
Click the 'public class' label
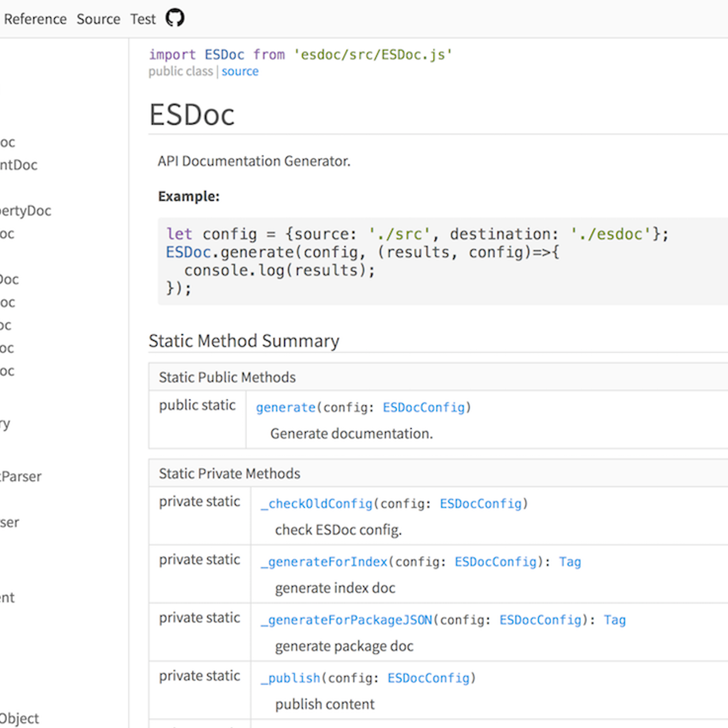pos(181,71)
